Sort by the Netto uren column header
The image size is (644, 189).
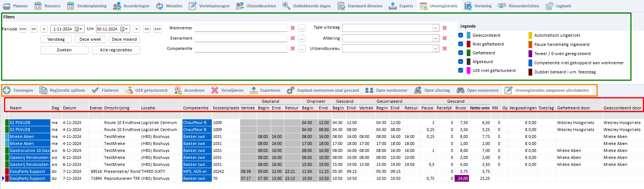point(480,108)
